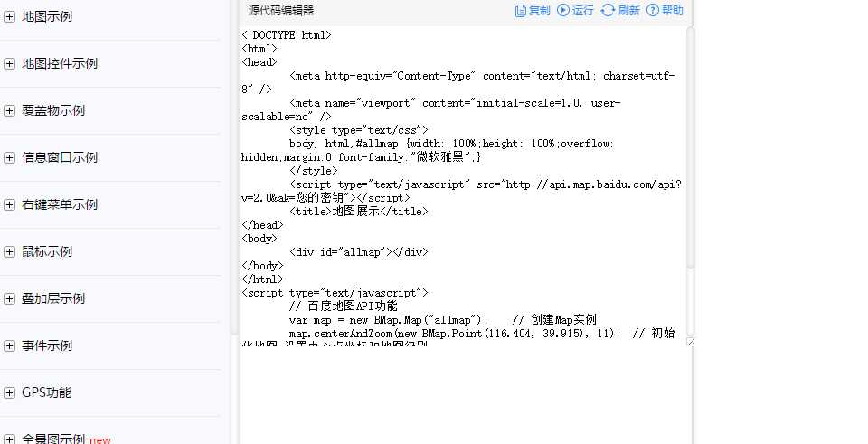Click the run (运行) play icon
This screenshot has height=444, width=868.
pyautogui.click(x=563, y=10)
